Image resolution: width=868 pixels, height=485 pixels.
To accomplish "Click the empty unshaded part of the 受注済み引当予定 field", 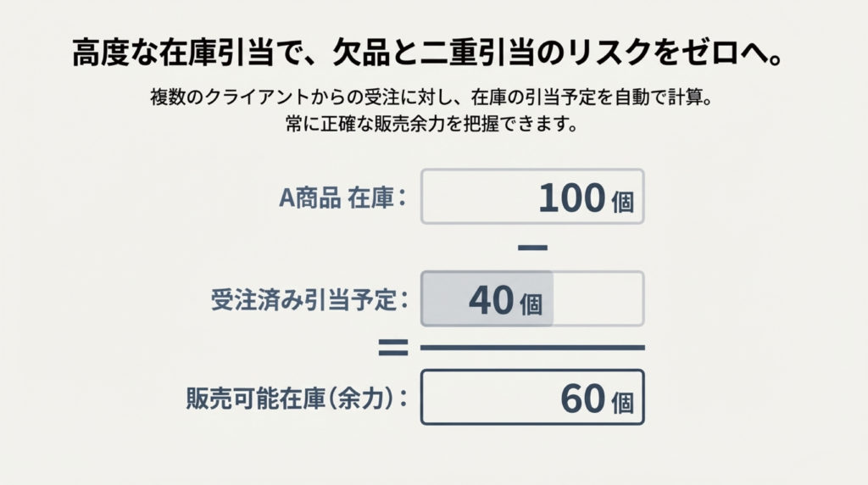I will click(598, 299).
